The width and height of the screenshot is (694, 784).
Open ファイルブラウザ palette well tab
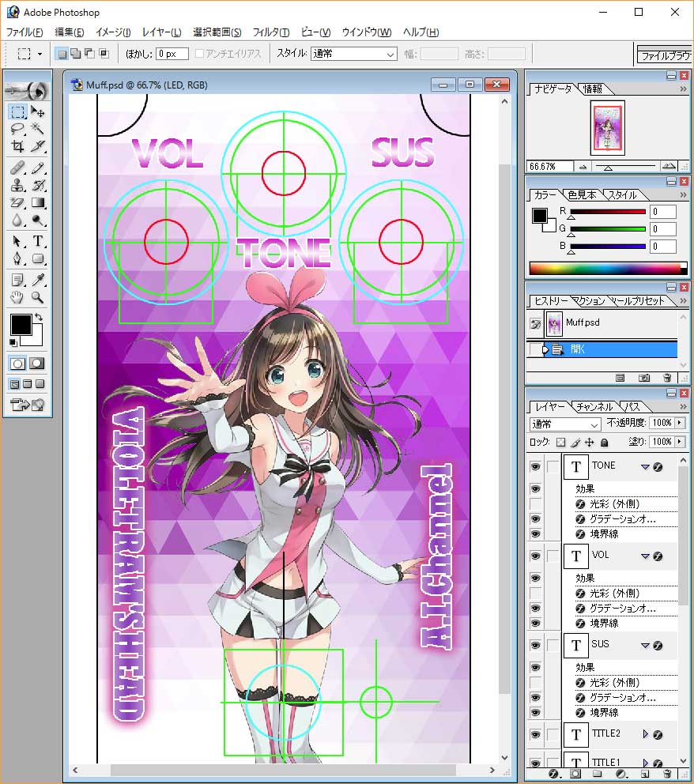click(x=666, y=55)
